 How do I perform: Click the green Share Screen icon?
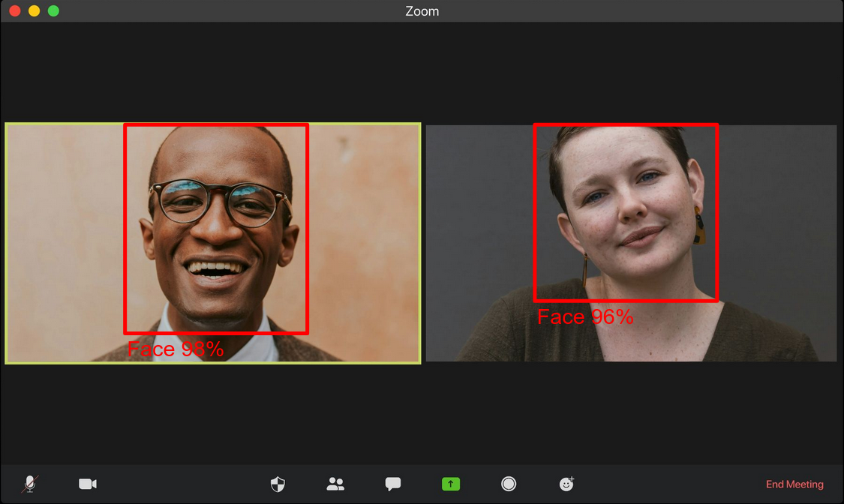[x=450, y=484]
